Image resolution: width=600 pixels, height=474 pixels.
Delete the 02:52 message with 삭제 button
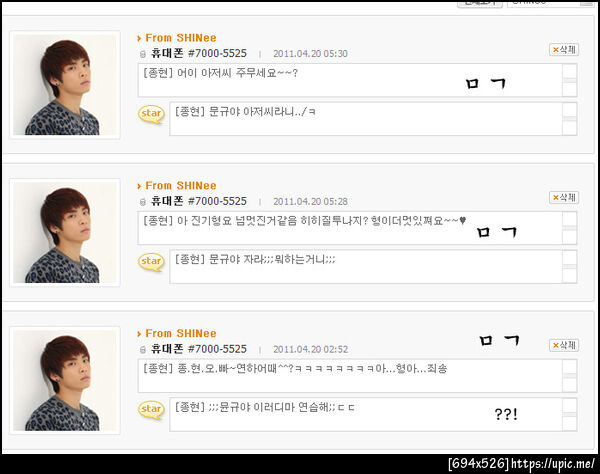(564, 345)
